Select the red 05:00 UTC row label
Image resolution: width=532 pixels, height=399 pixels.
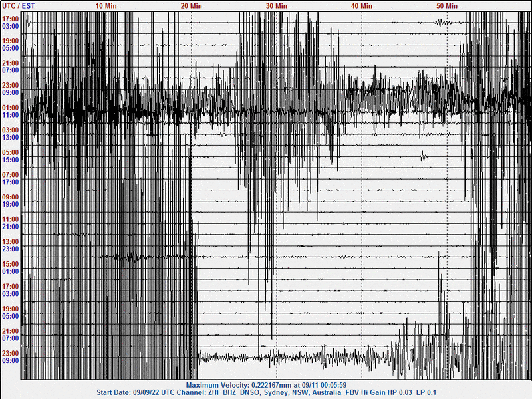[x=10, y=152]
